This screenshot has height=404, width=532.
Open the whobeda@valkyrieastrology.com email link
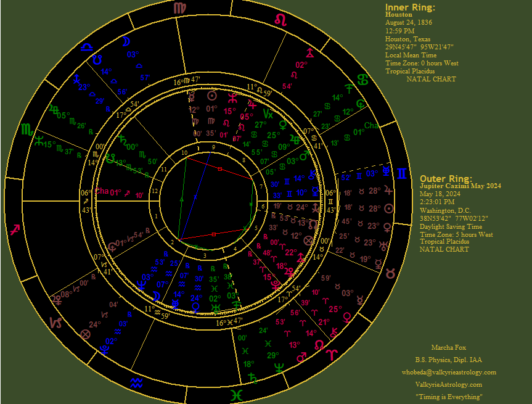coord(448,372)
